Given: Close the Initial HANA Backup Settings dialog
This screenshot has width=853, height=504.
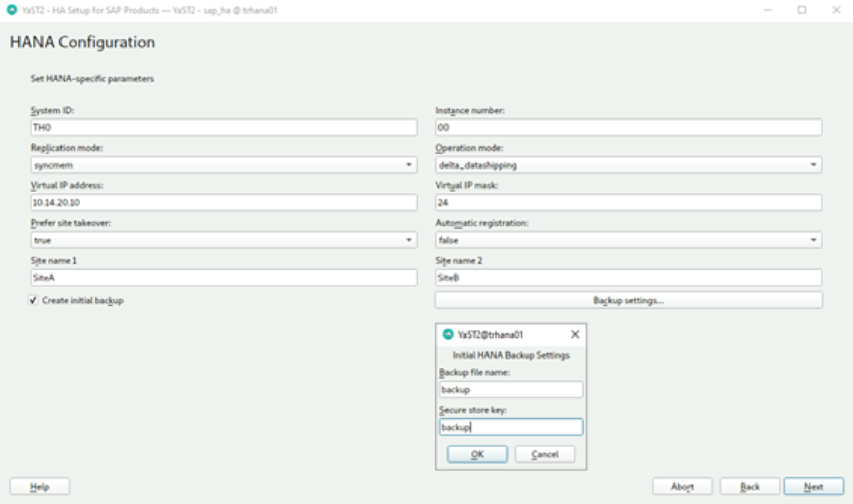Looking at the screenshot, I should (x=575, y=334).
